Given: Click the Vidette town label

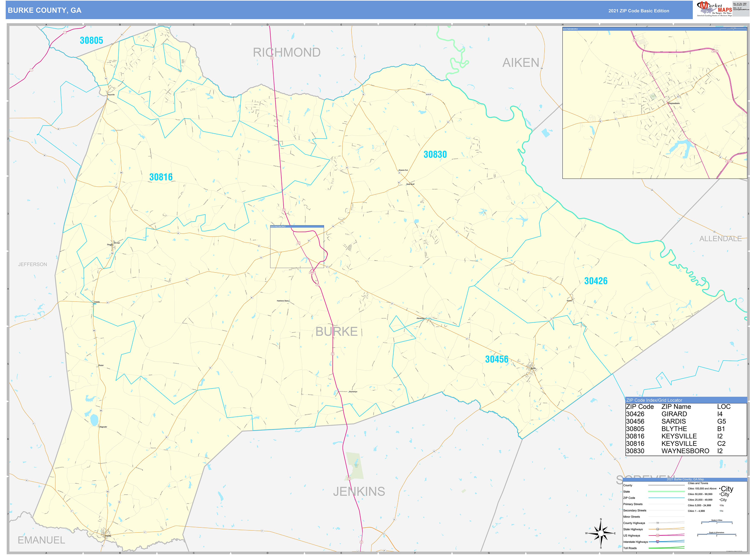Looking at the screenshot, I should (x=97, y=302).
